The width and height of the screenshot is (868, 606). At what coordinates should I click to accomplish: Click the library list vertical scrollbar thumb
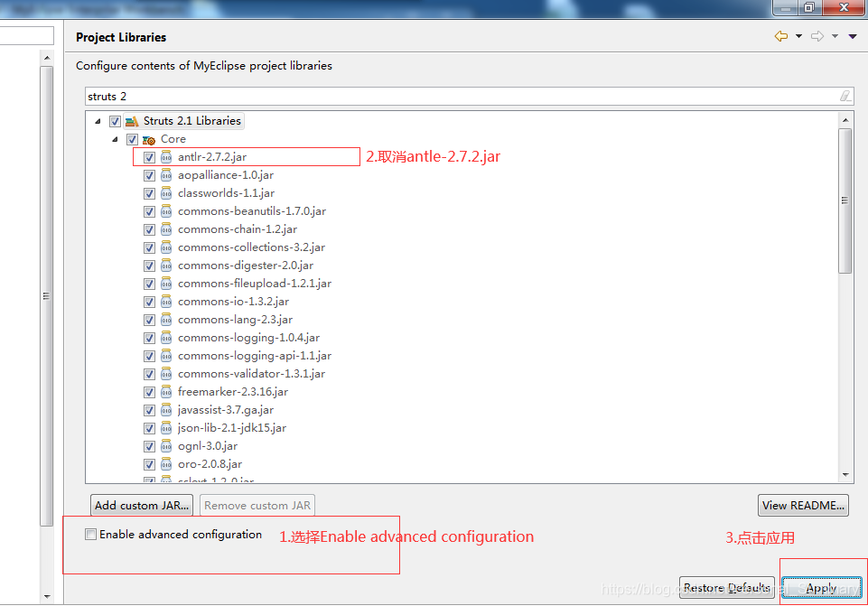coord(845,200)
